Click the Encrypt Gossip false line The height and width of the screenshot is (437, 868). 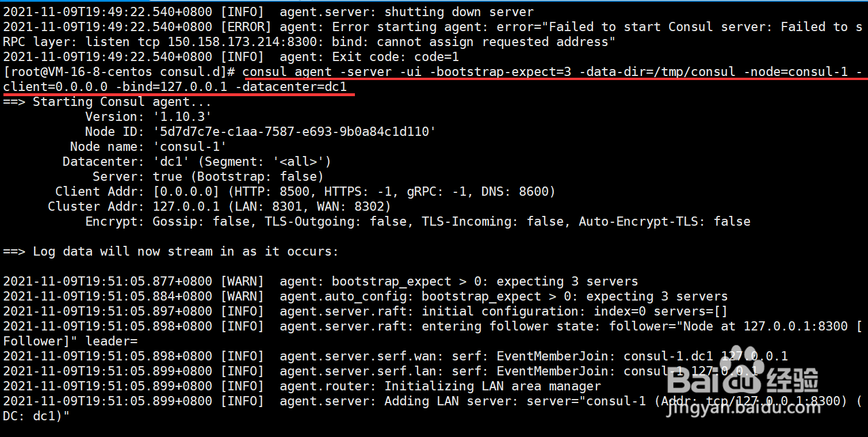click(418, 222)
